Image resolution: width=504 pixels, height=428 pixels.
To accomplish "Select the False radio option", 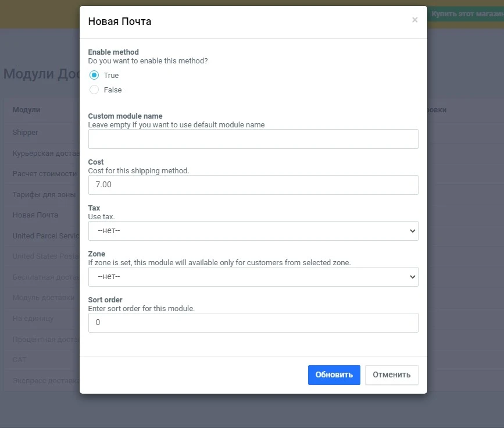I will click(x=94, y=90).
